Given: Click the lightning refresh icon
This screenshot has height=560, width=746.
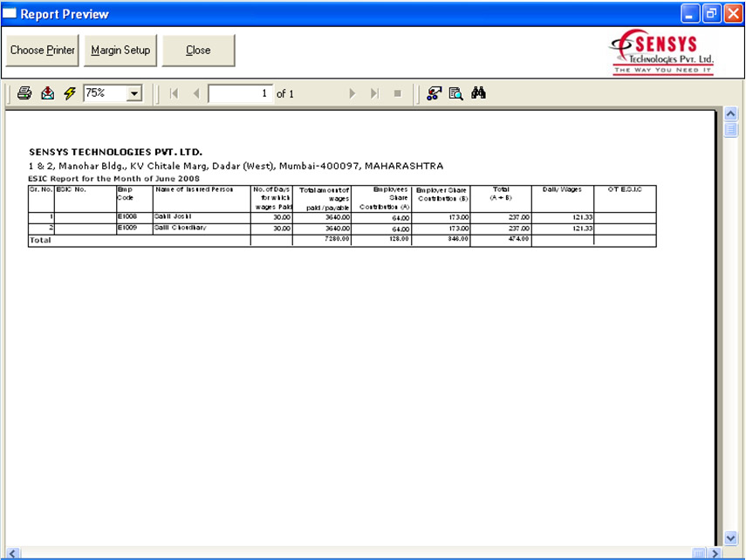Looking at the screenshot, I should (x=70, y=93).
